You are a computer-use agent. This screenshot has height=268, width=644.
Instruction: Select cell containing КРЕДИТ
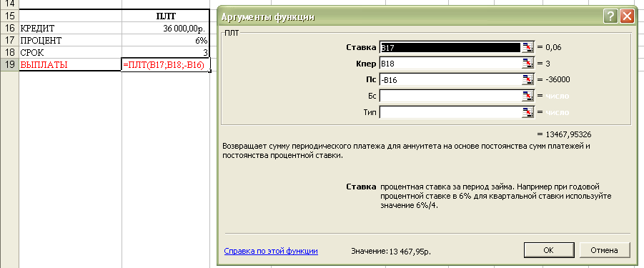pos(70,29)
